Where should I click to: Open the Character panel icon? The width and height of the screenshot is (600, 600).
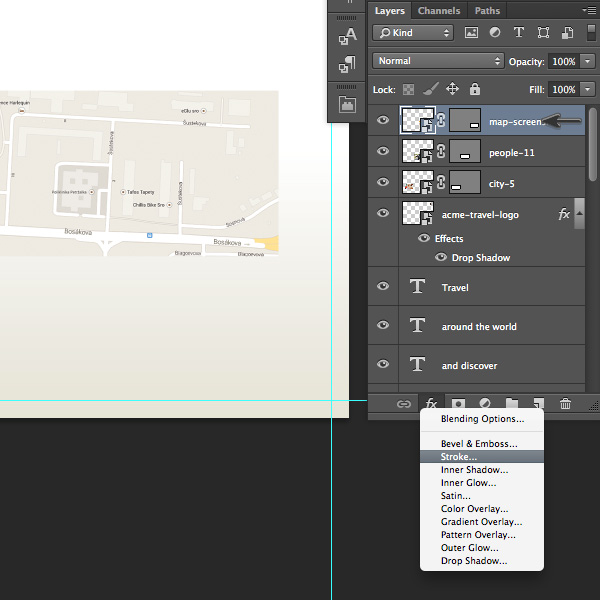(347, 36)
